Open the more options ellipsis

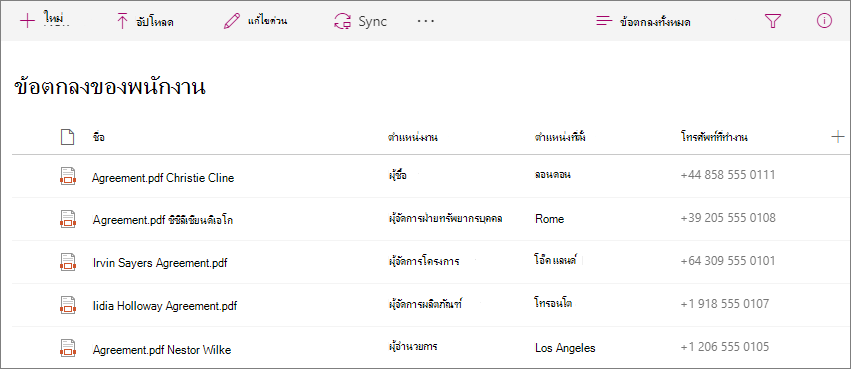(x=426, y=21)
